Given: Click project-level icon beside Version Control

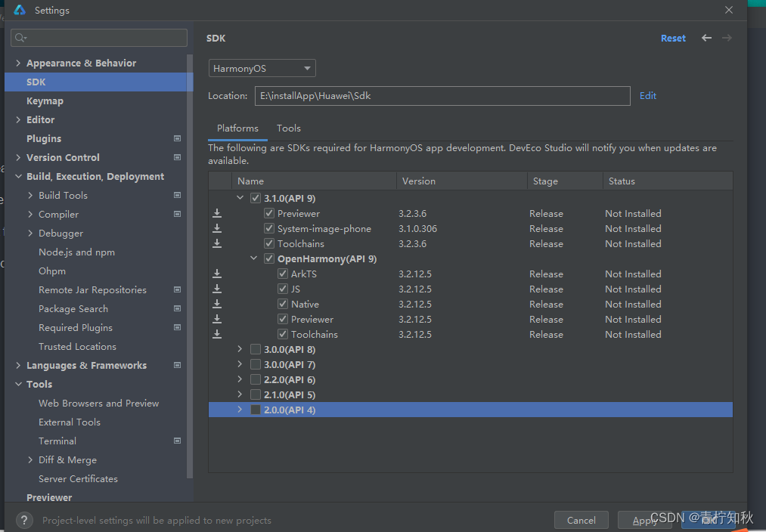Looking at the screenshot, I should pyautogui.click(x=178, y=157).
